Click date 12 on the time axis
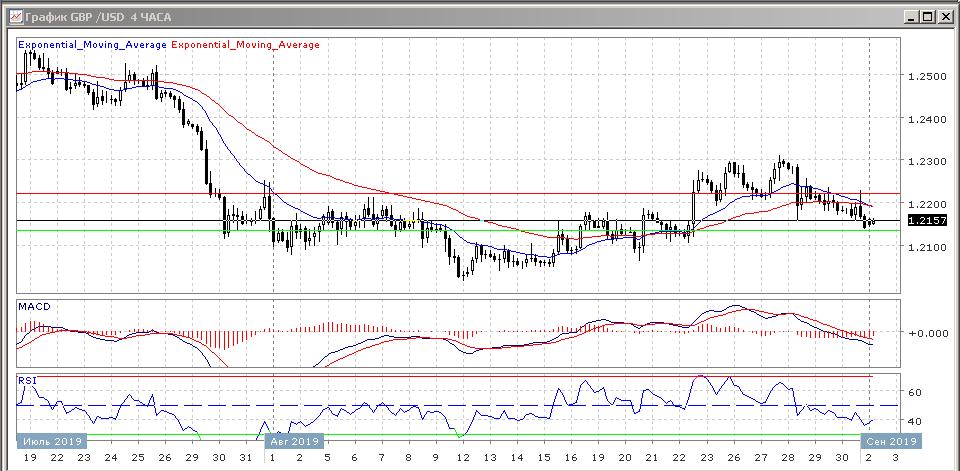The height and width of the screenshot is (471, 960). (x=462, y=457)
